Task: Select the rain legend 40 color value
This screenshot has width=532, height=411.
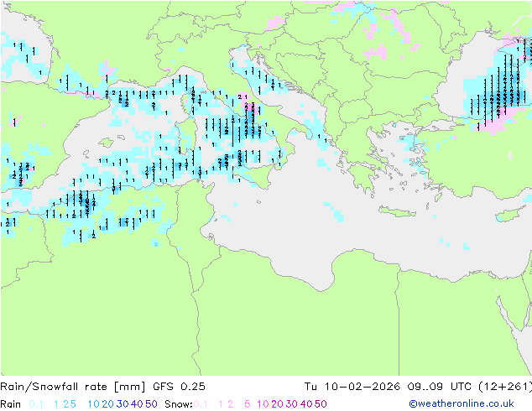Action: (x=137, y=404)
